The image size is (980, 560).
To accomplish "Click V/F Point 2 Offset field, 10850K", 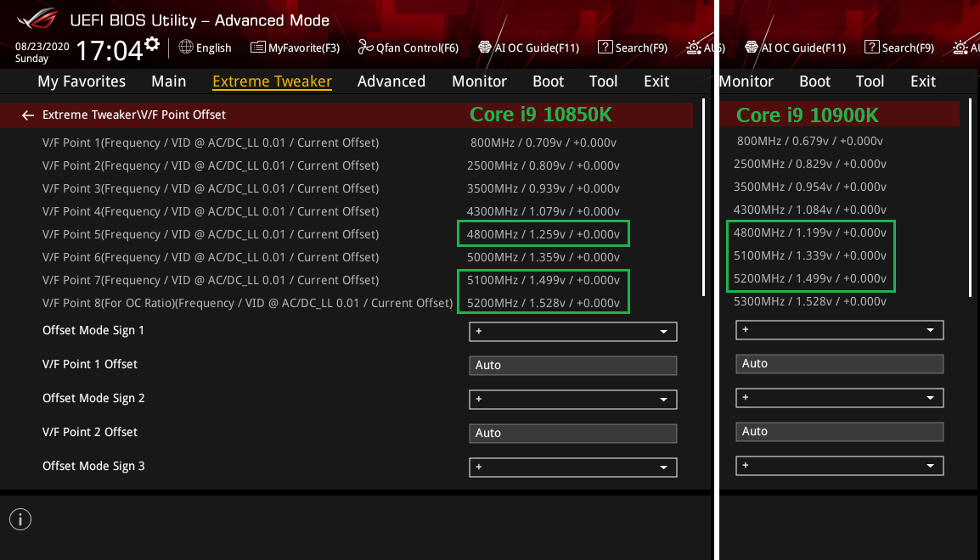I will tap(572, 434).
